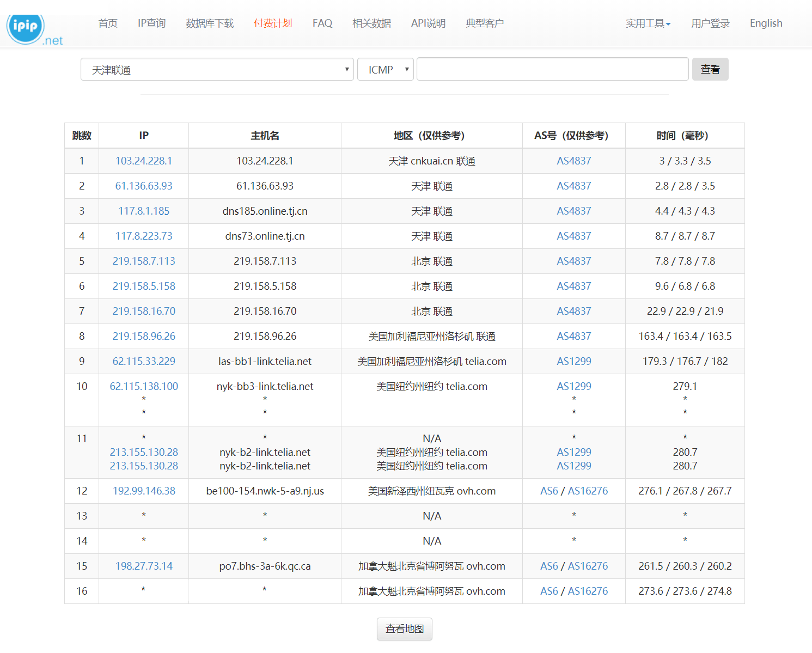The image size is (812, 653).
Task: Click the ipip.net logo
Action: (x=35, y=30)
